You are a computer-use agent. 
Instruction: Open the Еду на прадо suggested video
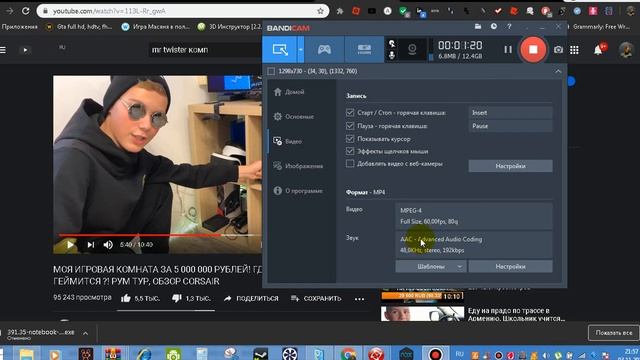tap(516, 314)
